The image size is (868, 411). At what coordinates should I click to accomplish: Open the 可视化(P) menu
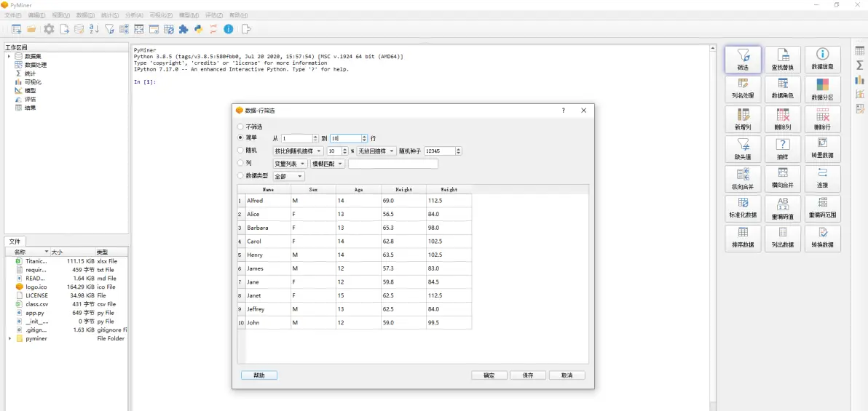point(161,15)
